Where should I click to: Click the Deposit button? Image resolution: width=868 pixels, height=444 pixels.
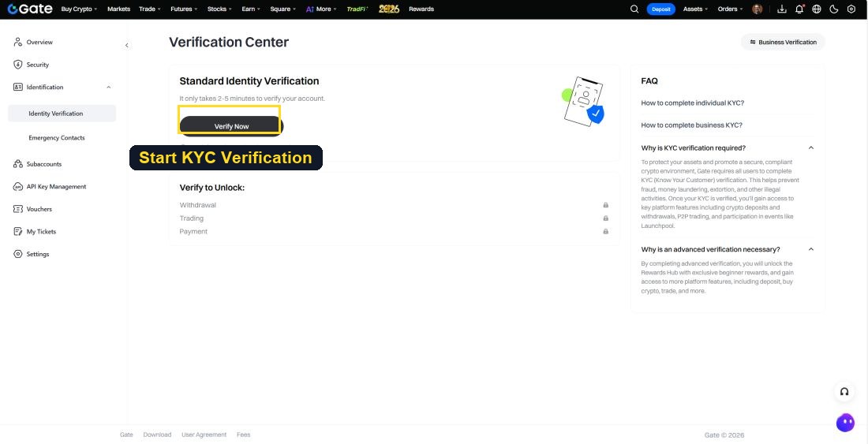[x=661, y=9]
